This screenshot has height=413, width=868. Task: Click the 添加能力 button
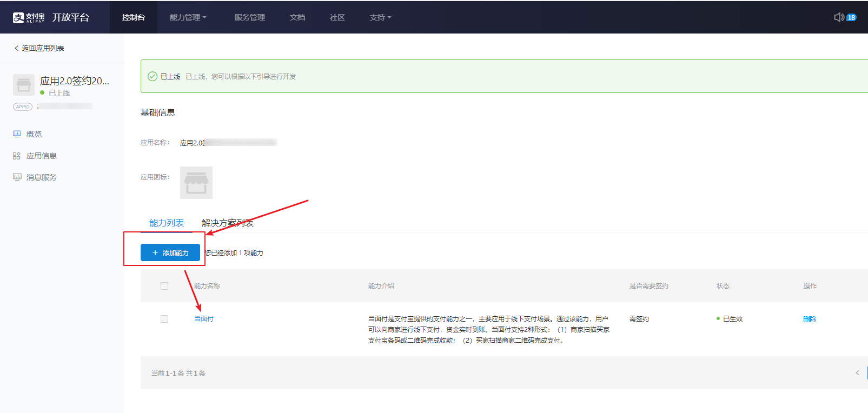click(x=170, y=252)
